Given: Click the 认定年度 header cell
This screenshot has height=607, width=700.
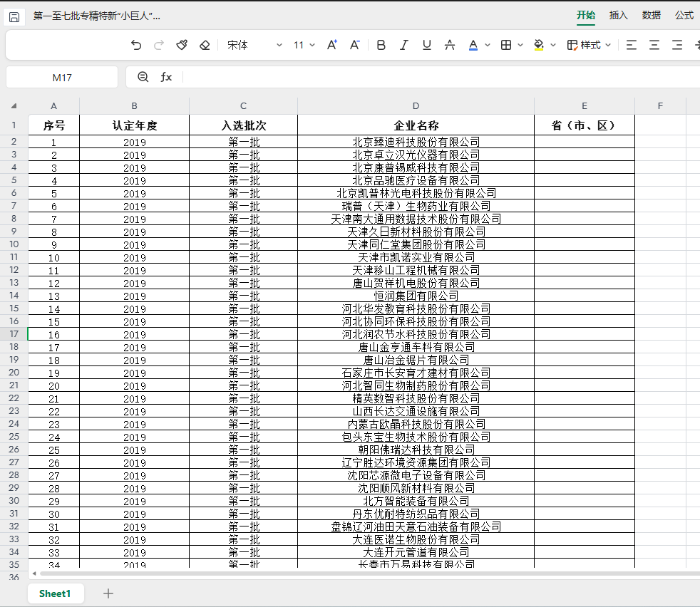Looking at the screenshot, I should click(135, 125).
